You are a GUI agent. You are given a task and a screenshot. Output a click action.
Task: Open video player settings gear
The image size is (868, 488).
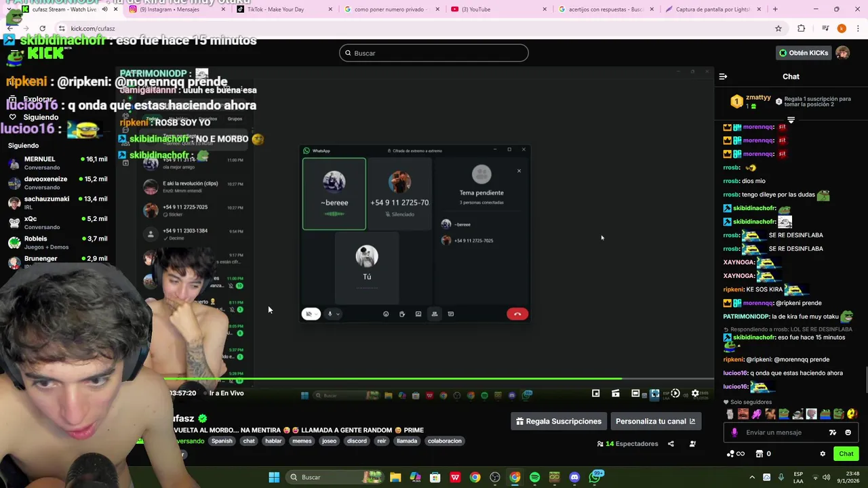(x=695, y=393)
